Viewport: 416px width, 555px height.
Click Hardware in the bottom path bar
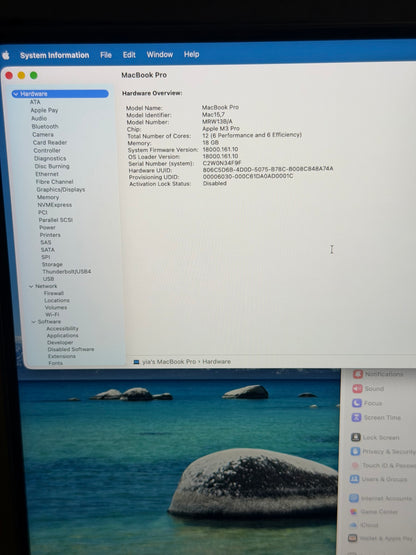pos(217,361)
